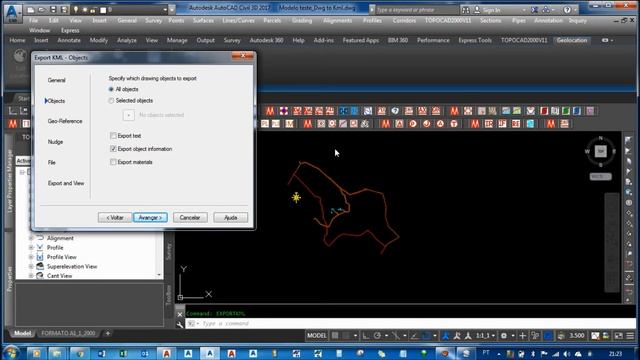Click the Infocenter search binoculars icon
This screenshot has height=360, width=640.
pyautogui.click(x=466, y=9)
